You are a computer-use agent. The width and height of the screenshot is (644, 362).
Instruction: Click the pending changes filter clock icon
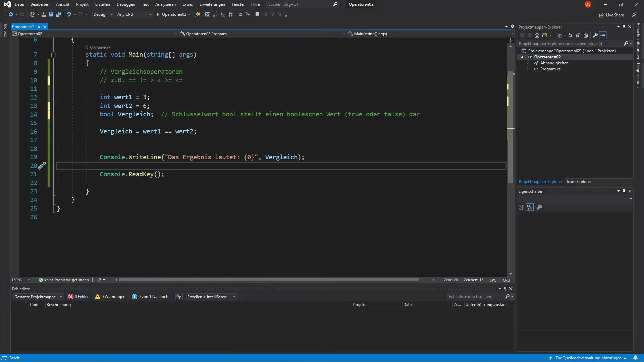tap(559, 35)
